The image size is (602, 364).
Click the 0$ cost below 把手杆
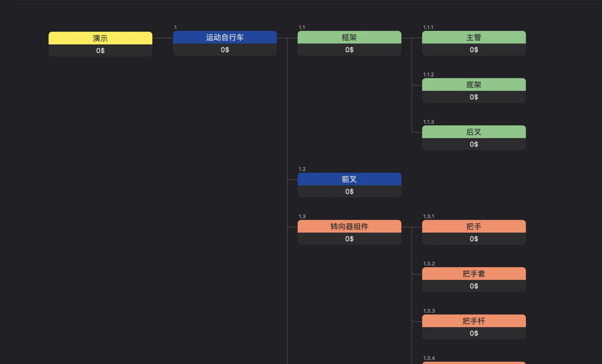[474, 333]
